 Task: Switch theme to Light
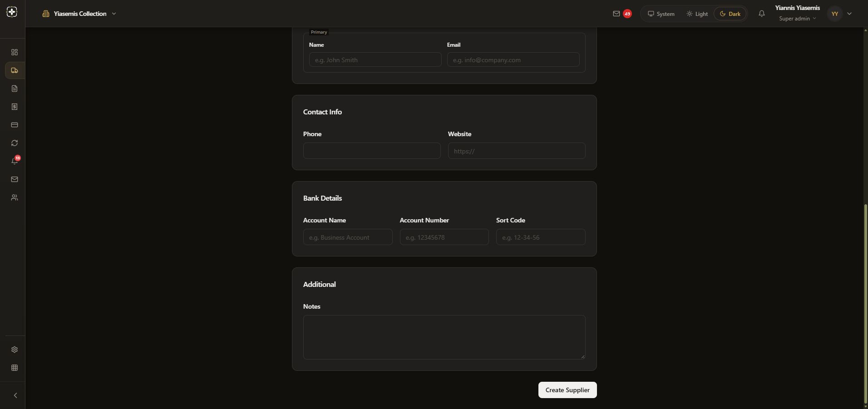point(697,14)
